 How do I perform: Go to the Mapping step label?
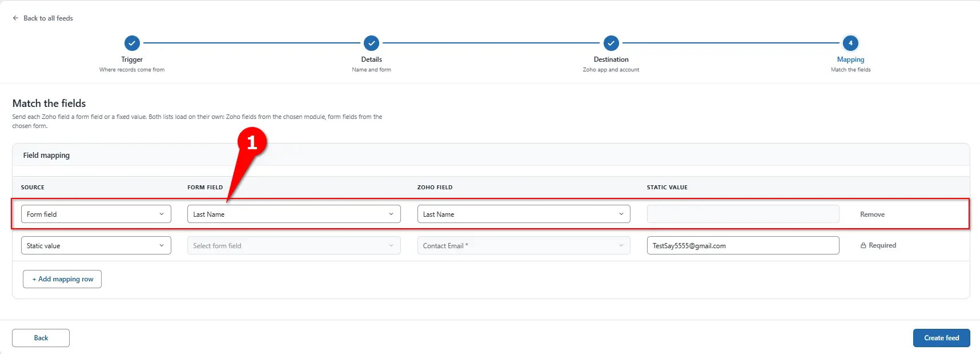click(850, 59)
